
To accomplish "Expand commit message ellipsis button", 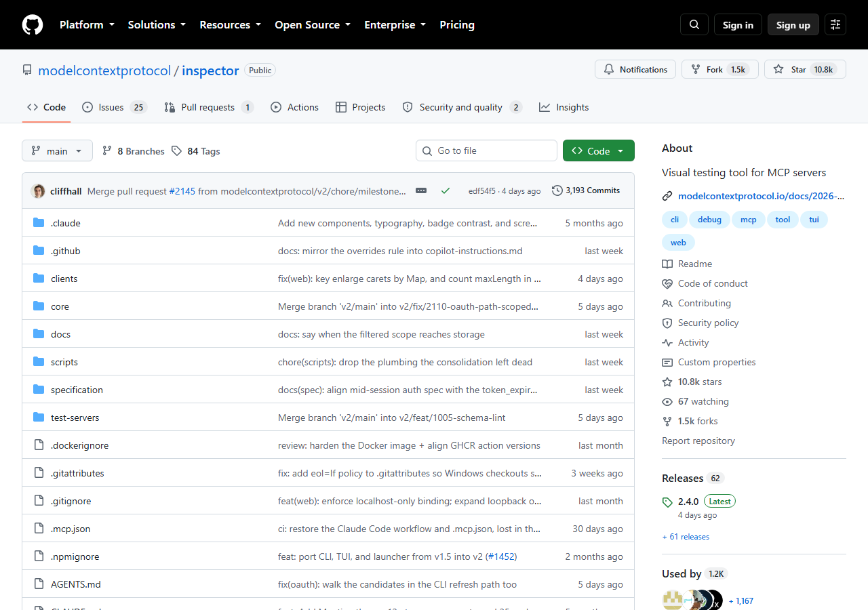I will pos(421,190).
